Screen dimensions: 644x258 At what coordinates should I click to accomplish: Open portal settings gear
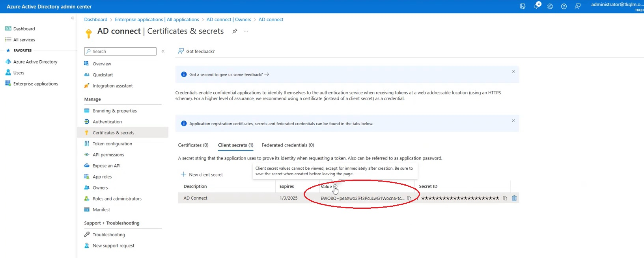(x=550, y=6)
